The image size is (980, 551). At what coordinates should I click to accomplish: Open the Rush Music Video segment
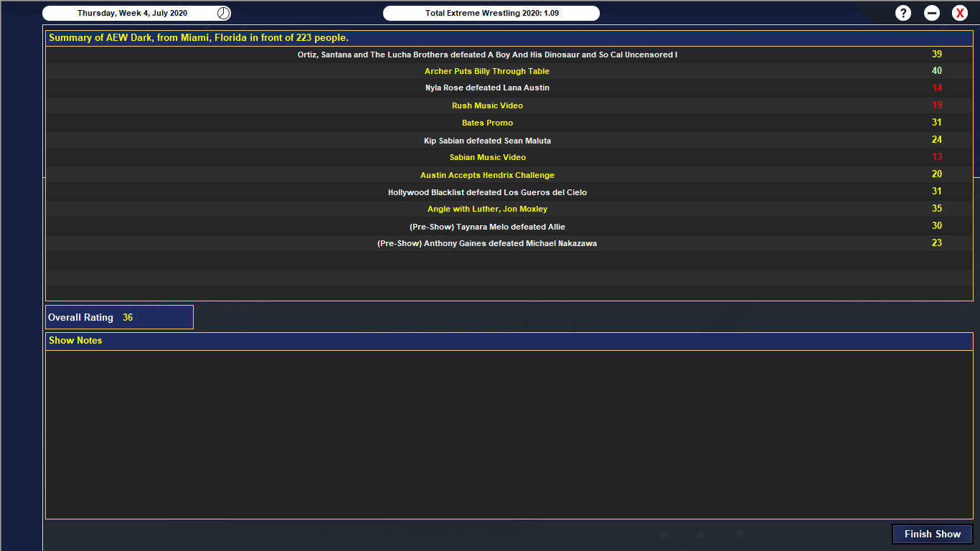tap(486, 106)
